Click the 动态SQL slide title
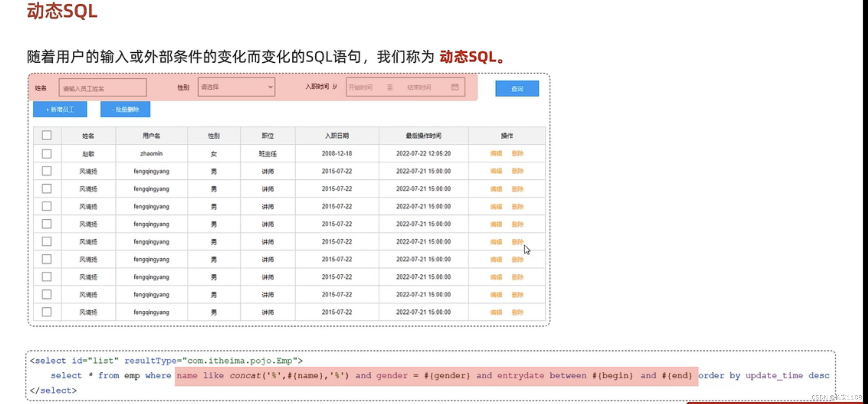868x404 pixels. (x=62, y=11)
